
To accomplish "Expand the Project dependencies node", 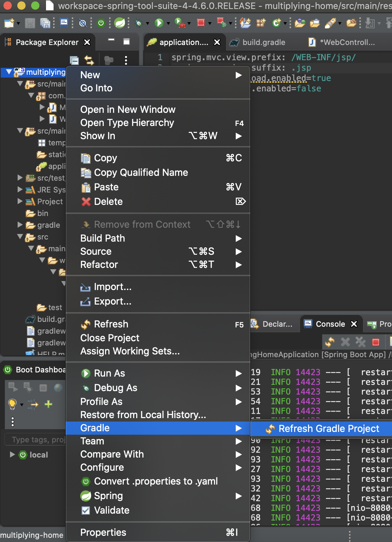I will [x=20, y=201].
